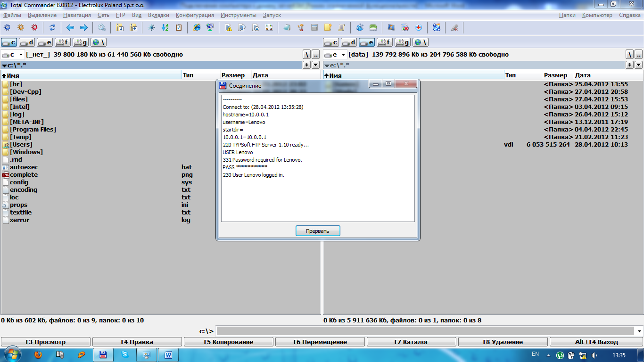The image size is (644, 362).
Task: Select network drive \ in left panel
Action: tap(99, 42)
